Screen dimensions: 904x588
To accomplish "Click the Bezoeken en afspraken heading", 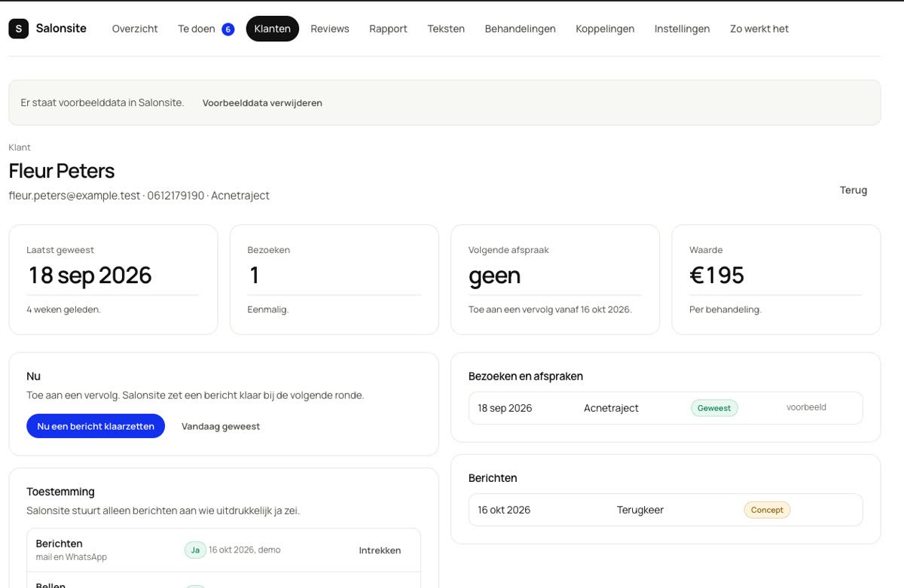I will point(526,376).
